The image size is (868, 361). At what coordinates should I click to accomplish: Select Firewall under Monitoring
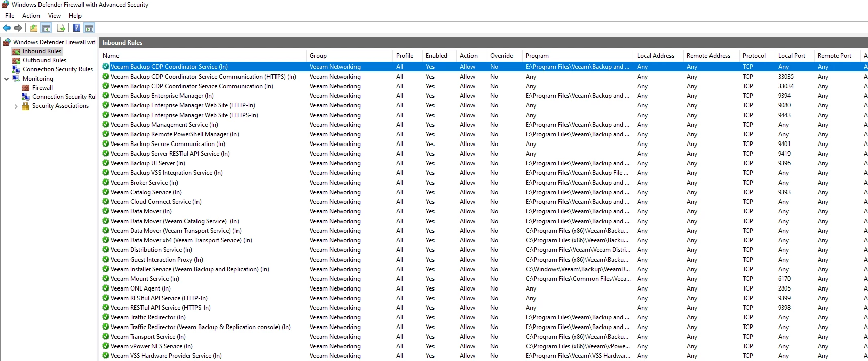pos(43,88)
